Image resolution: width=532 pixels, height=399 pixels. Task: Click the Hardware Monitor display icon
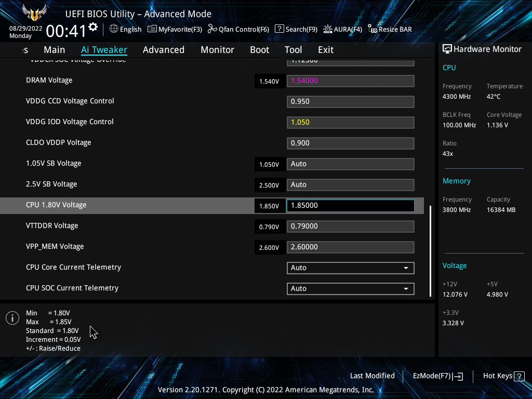click(447, 49)
